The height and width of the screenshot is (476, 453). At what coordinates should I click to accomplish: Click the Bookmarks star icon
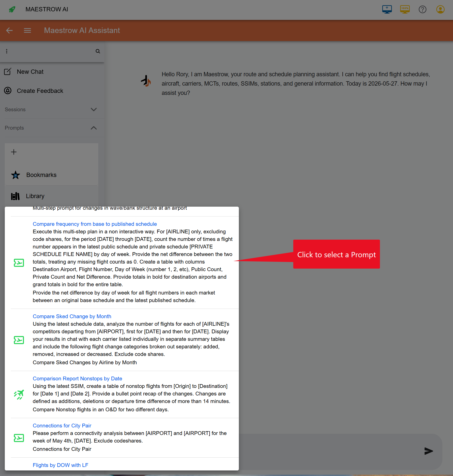point(16,175)
